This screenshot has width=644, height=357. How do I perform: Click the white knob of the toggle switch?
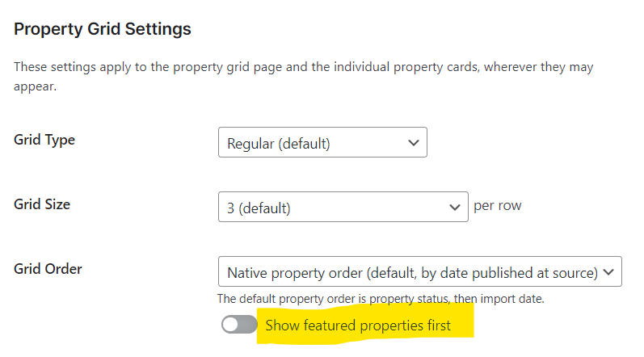click(x=231, y=325)
